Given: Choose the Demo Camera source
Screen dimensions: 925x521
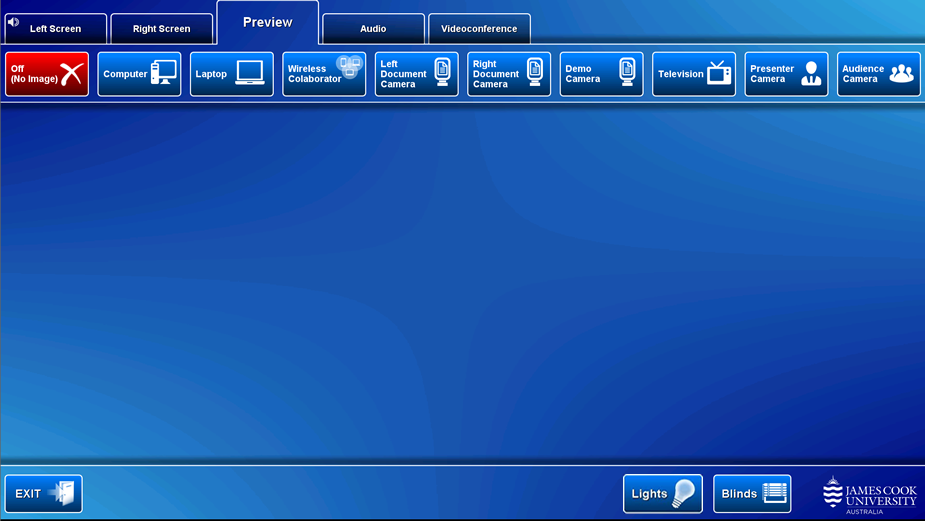Looking at the screenshot, I should click(x=601, y=74).
